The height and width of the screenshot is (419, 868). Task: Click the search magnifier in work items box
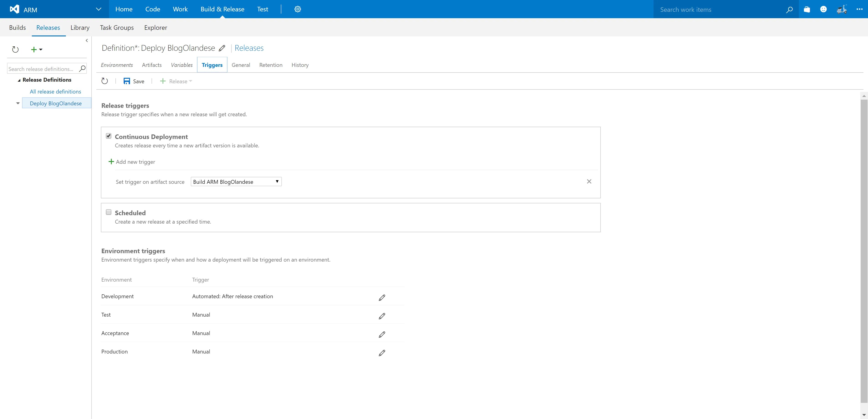[789, 10]
